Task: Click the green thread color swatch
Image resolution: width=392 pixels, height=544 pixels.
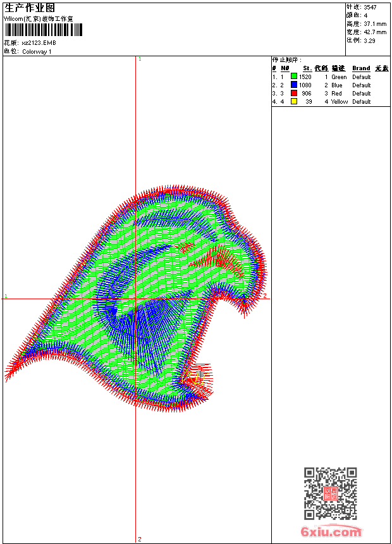Action: click(294, 77)
